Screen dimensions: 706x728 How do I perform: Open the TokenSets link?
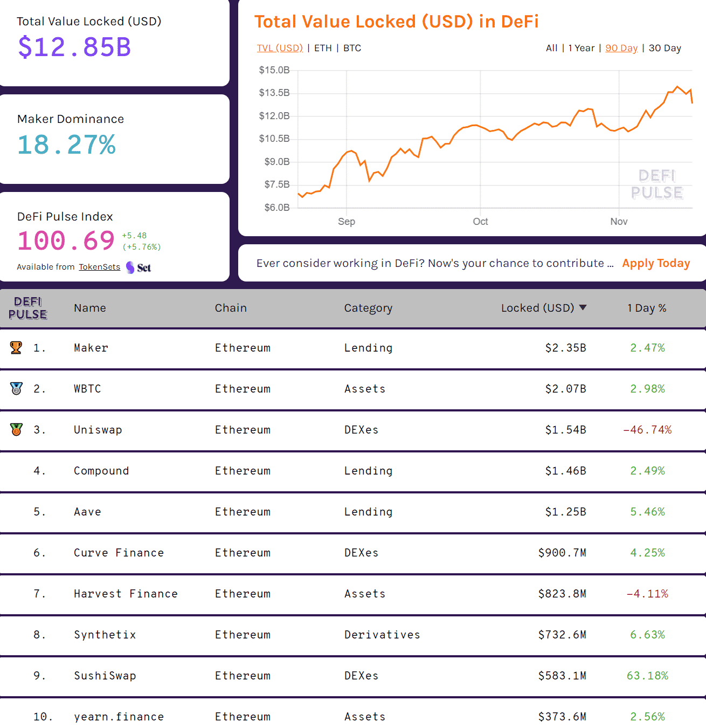click(x=99, y=267)
